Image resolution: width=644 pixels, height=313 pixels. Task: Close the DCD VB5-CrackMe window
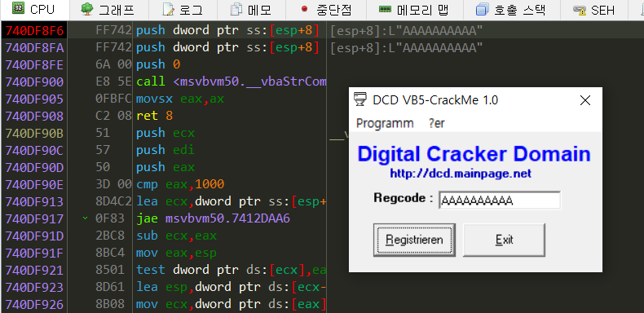584,99
